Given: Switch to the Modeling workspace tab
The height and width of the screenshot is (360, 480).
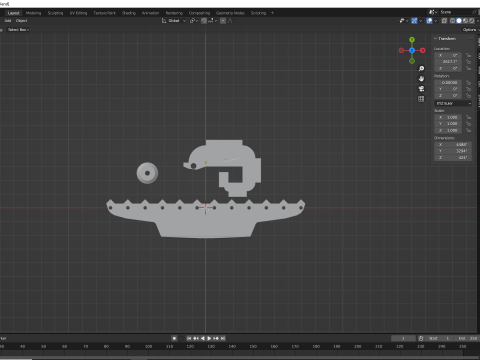Looking at the screenshot, I should [33, 13].
